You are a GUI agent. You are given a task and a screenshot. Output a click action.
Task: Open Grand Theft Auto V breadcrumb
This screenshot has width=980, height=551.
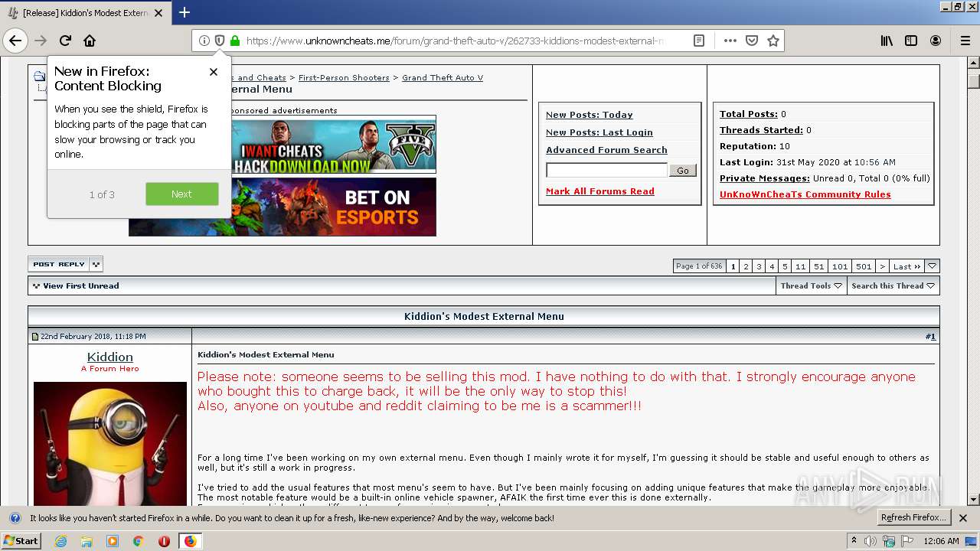point(443,77)
